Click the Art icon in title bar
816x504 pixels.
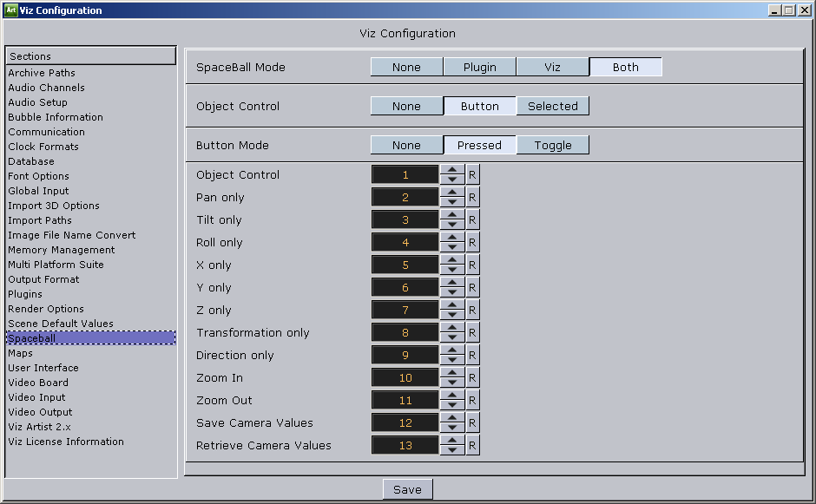10,10
